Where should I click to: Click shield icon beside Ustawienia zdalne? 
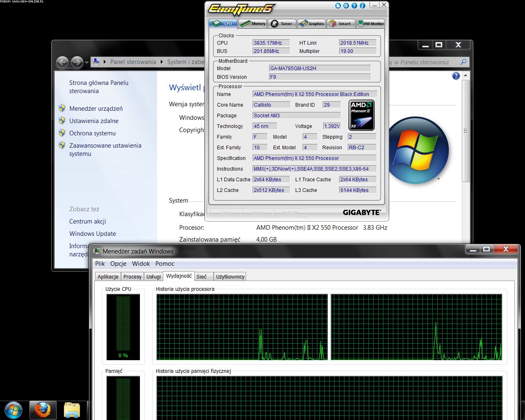coord(62,121)
